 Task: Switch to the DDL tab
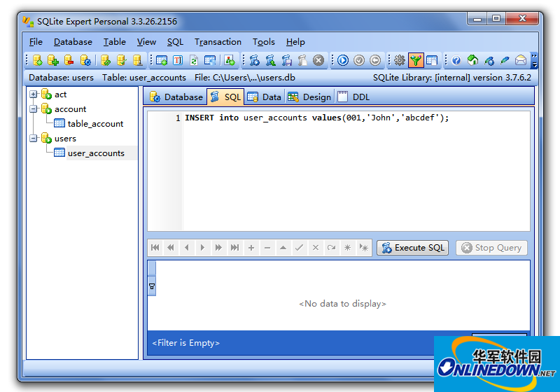click(353, 97)
